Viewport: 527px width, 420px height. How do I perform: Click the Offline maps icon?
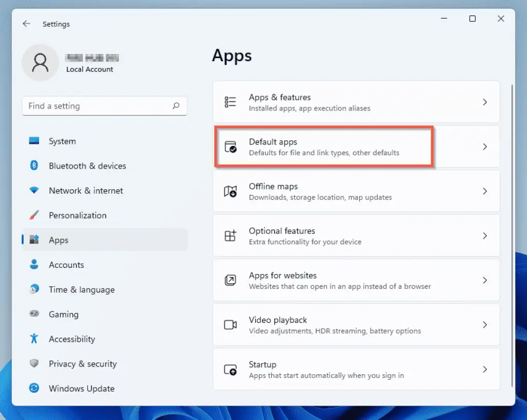pyautogui.click(x=230, y=191)
